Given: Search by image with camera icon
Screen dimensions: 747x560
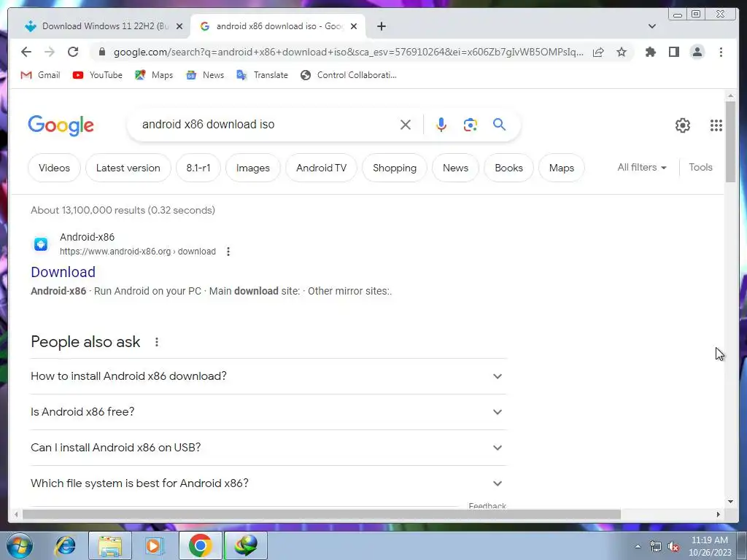Looking at the screenshot, I should coord(471,125).
